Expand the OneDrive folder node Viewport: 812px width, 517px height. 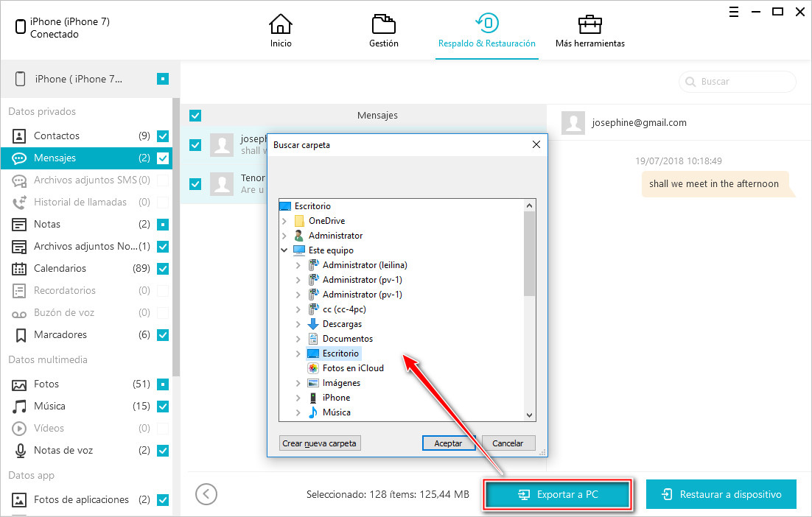point(285,221)
